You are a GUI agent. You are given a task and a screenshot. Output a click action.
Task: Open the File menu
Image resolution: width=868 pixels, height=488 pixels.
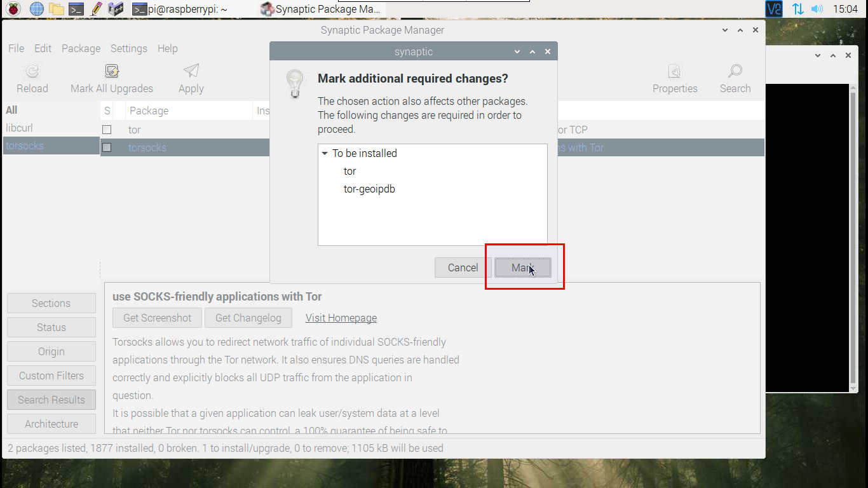(16, 48)
